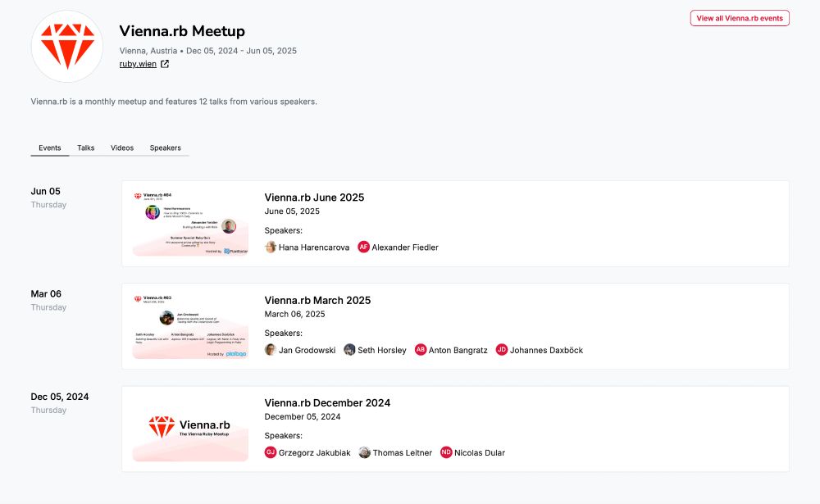Open the Vienna.rb December 2024 event title
The image size is (820, 504).
(327, 403)
